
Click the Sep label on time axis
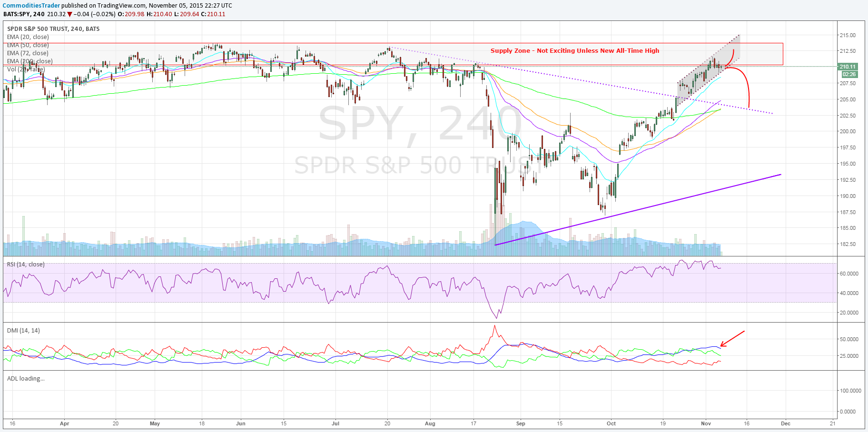click(521, 423)
